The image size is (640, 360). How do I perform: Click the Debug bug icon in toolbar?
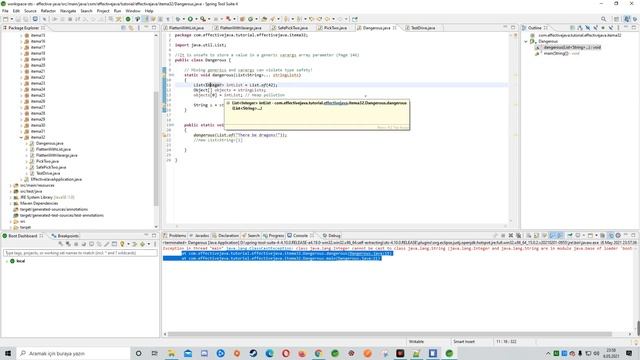tap(178, 19)
